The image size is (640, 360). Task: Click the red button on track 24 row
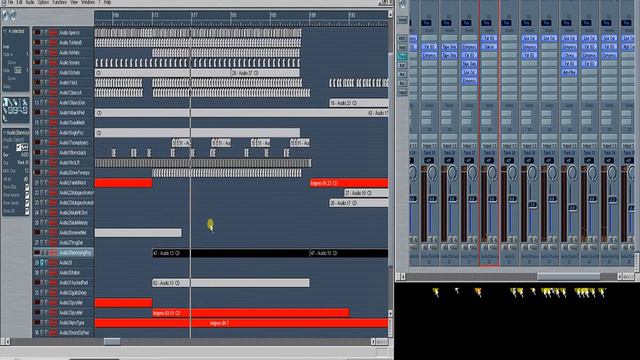pyautogui.click(x=53, y=213)
